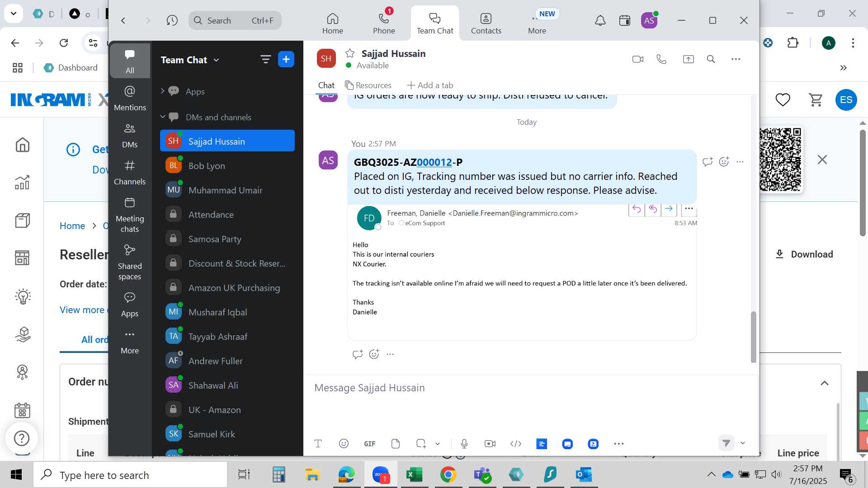Click Download in the browser page

tap(804, 254)
